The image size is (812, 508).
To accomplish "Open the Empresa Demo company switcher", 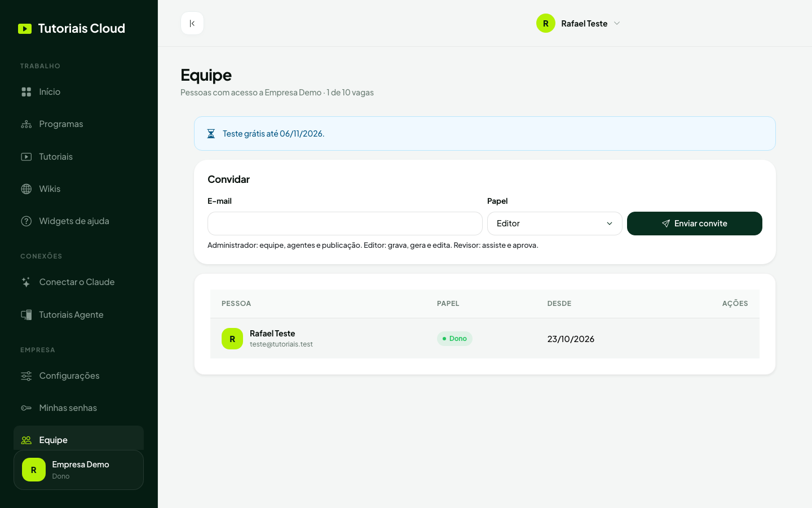I will click(78, 470).
